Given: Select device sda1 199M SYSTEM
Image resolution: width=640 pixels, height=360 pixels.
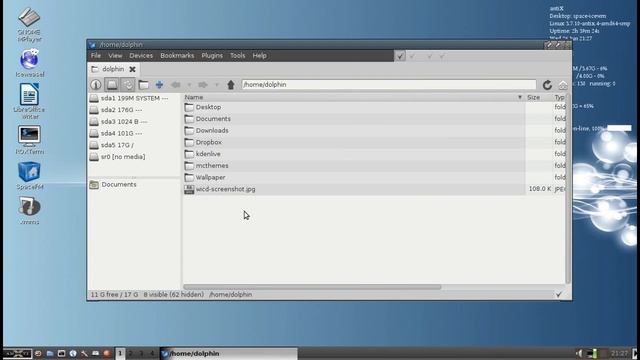Looking at the screenshot, I should tap(134, 98).
